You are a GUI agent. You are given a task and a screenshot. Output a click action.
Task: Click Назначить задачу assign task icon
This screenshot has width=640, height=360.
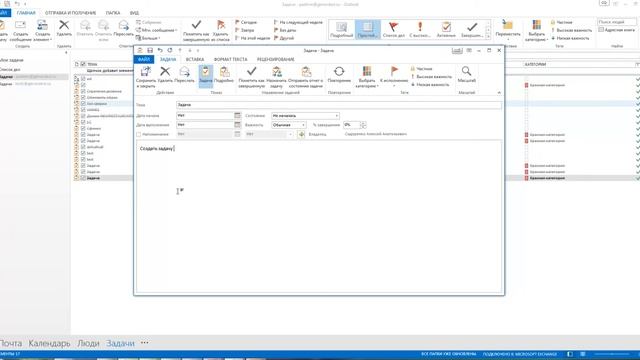point(277,77)
